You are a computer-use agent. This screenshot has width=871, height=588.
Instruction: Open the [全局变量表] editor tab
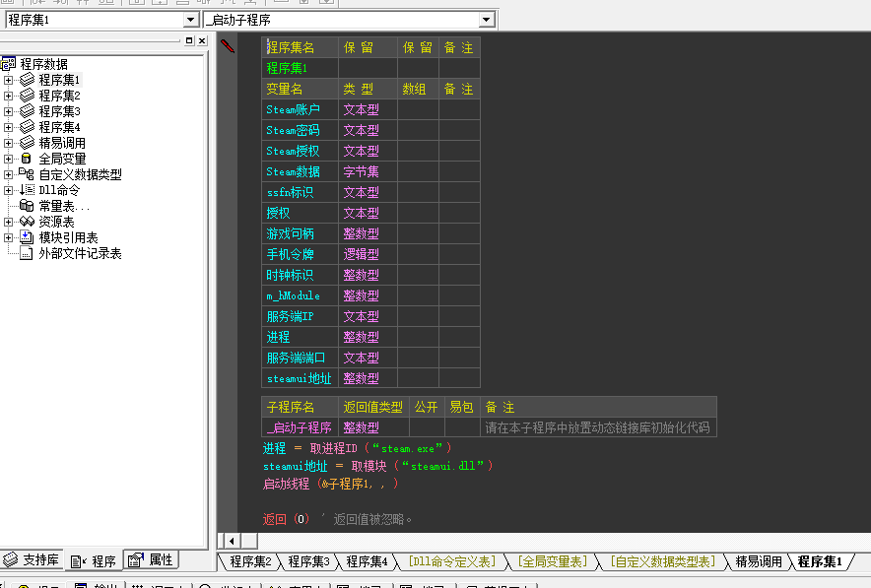pos(551,561)
